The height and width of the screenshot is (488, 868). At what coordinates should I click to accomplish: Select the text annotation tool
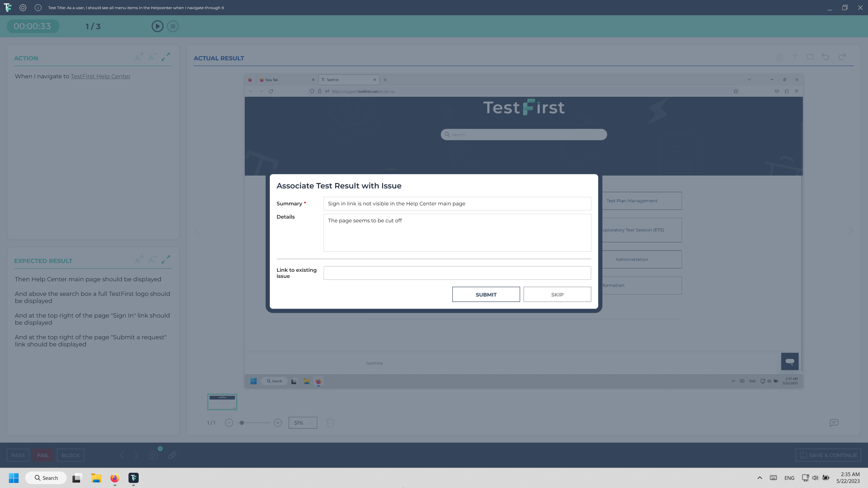(x=795, y=57)
